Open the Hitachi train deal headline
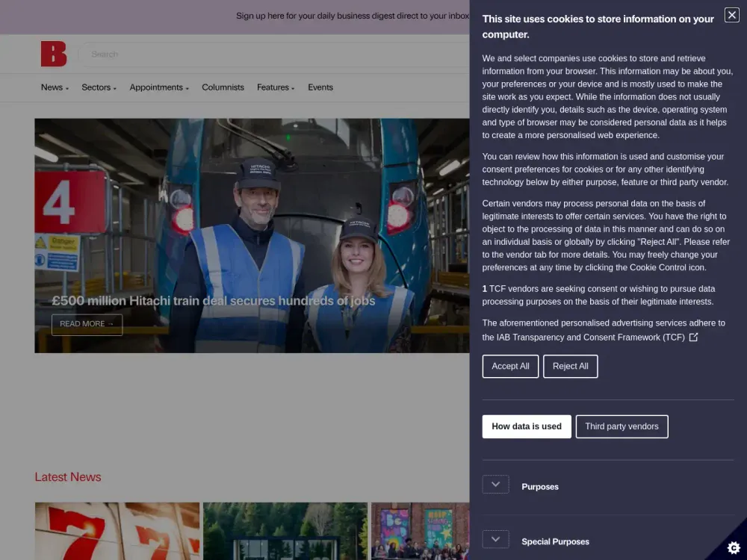This screenshot has height=560, width=747. (x=213, y=301)
